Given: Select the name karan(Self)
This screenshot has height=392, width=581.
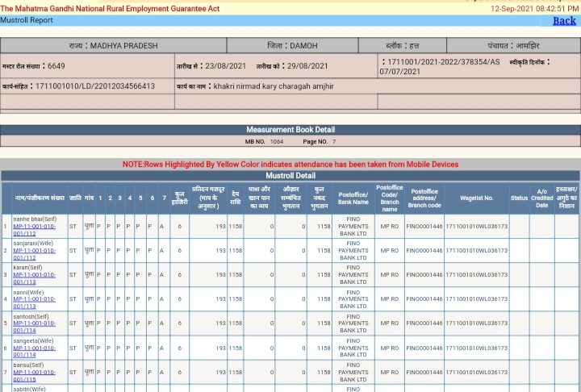Looking at the screenshot, I should point(27,268).
